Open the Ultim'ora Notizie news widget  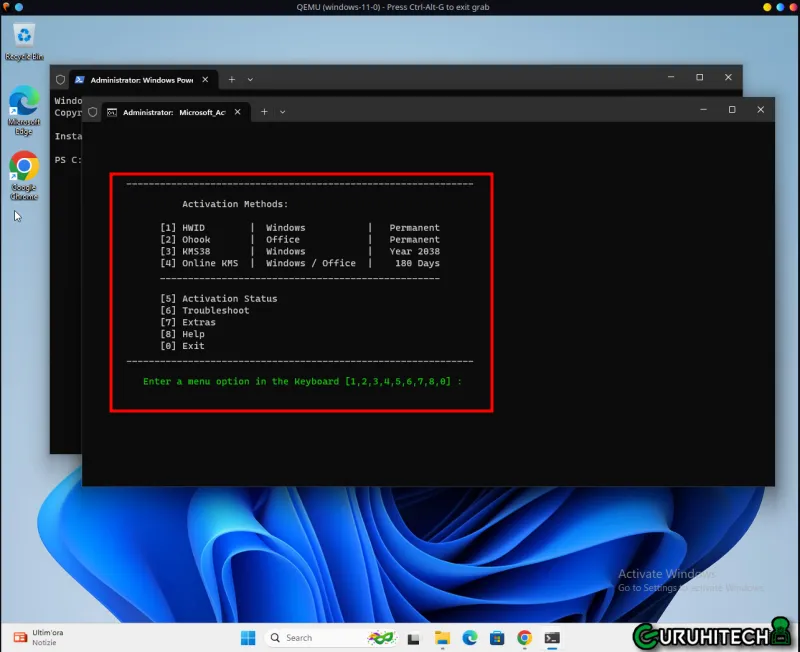click(x=39, y=638)
